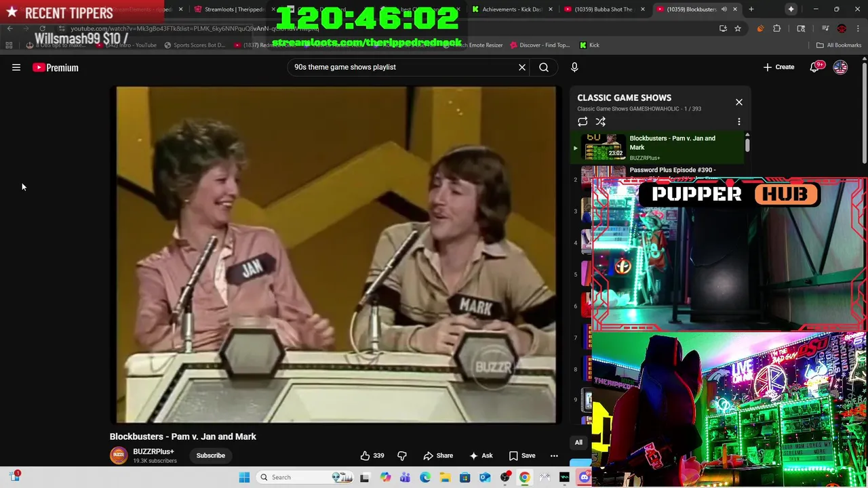Open Copilot from the taskbar

point(385,477)
